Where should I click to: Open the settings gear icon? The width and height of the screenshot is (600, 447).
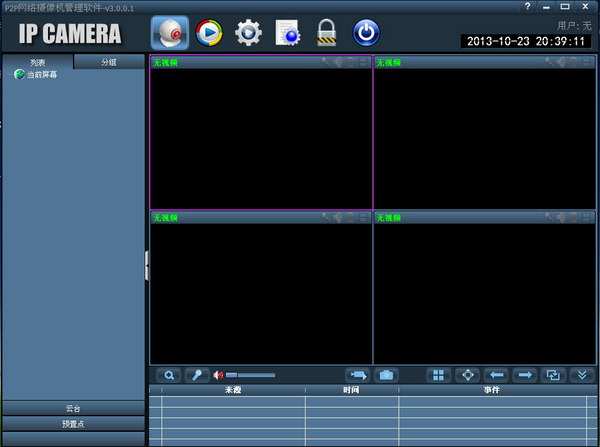tap(247, 33)
